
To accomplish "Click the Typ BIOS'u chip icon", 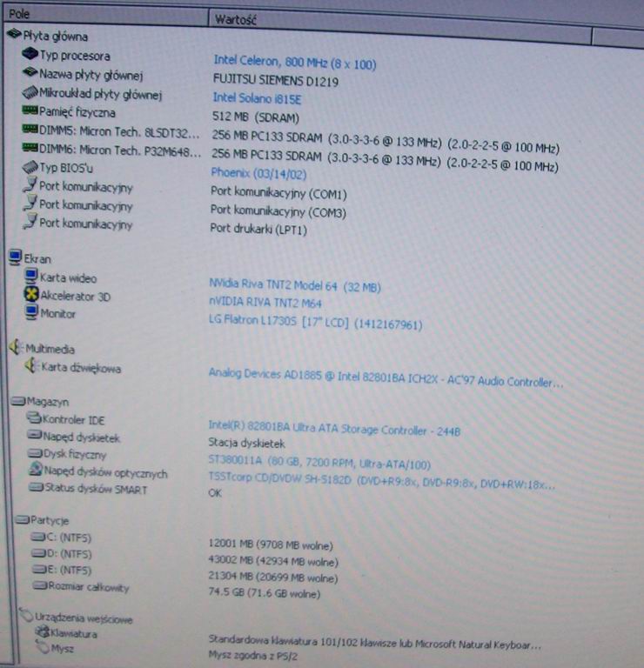I will 30,167.
